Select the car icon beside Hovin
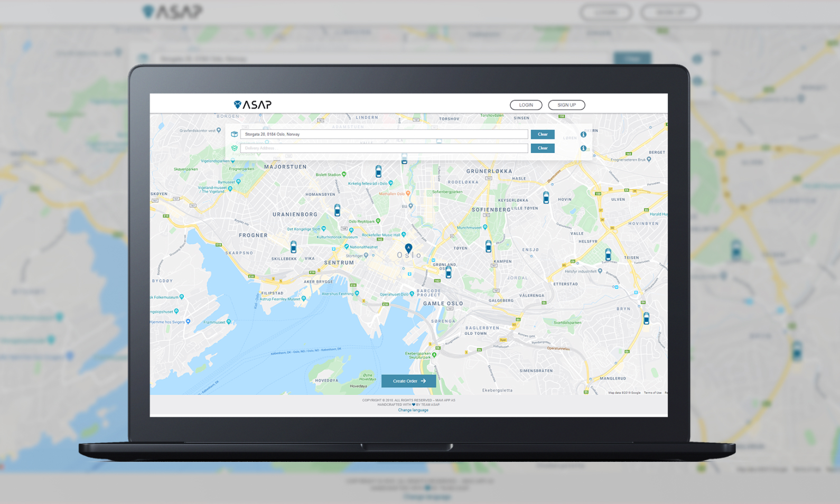This screenshot has height=504, width=840. (546, 198)
